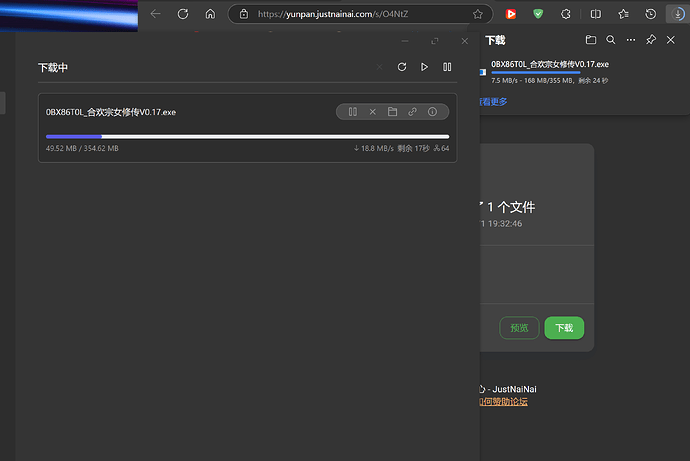Open the task's containing folder icon
This screenshot has height=461, width=690.
click(393, 112)
